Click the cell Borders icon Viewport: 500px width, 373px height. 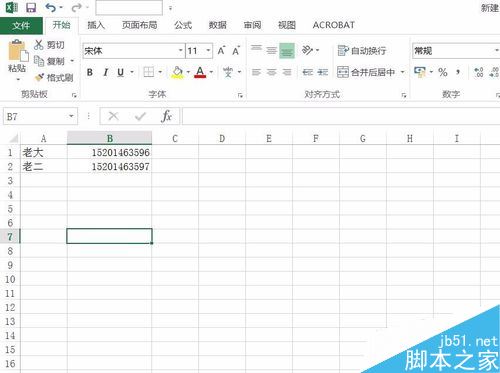point(149,72)
